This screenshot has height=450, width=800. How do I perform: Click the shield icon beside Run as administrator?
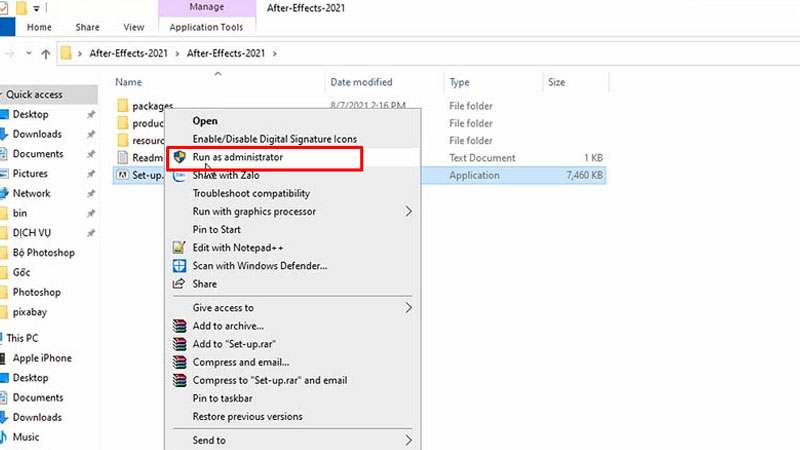[179, 157]
